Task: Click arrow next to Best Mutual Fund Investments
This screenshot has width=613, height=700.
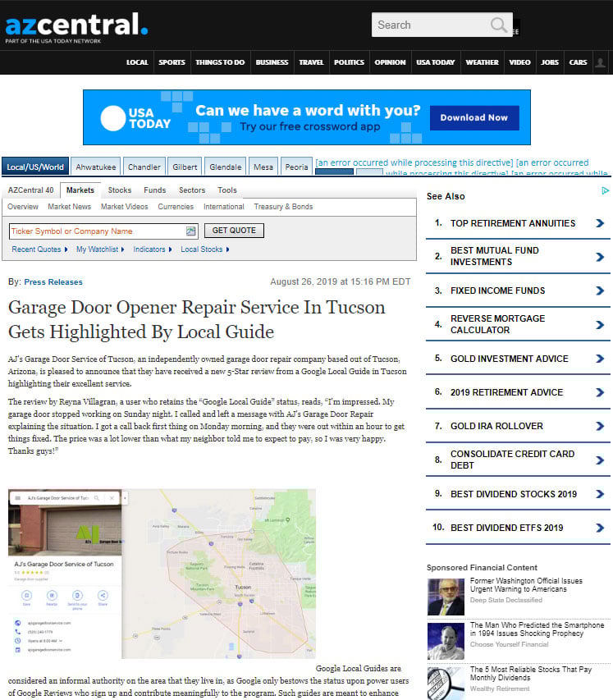Action: click(x=600, y=257)
